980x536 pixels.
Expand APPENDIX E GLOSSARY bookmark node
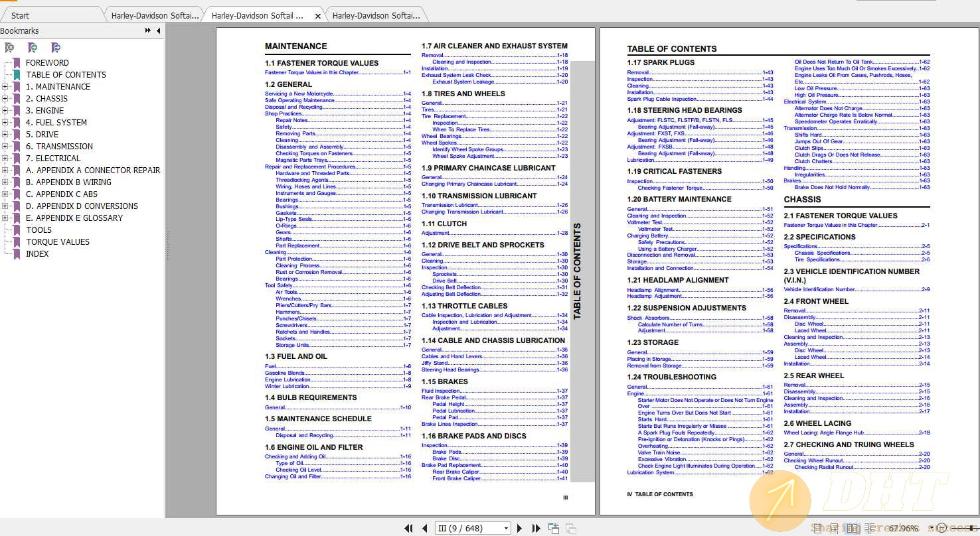click(x=5, y=218)
